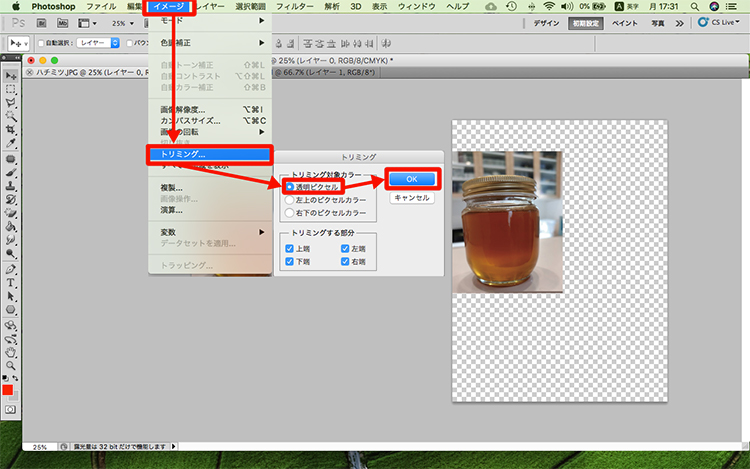Select the 3D Camera Rotate tool
The image size is (750, 469).
(11, 339)
